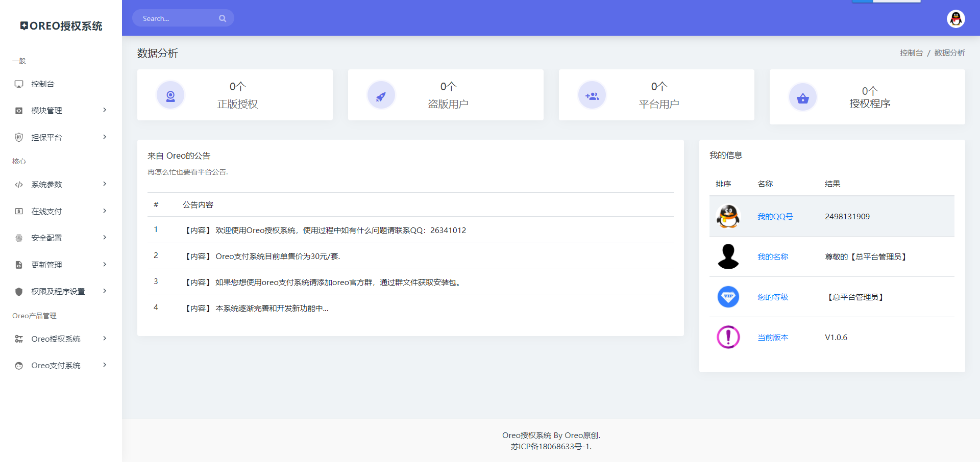Click the version value V1.0.6
980x462 pixels.
(836, 338)
